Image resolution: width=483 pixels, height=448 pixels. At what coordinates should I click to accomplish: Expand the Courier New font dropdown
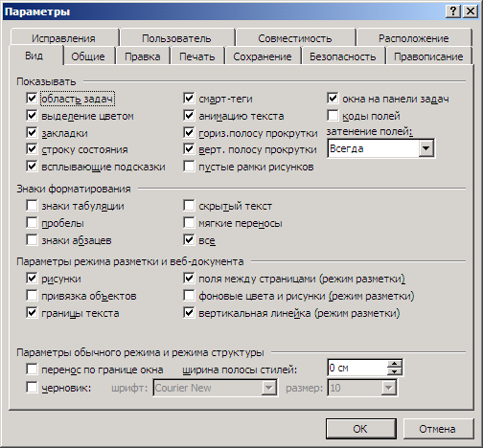coord(269,388)
